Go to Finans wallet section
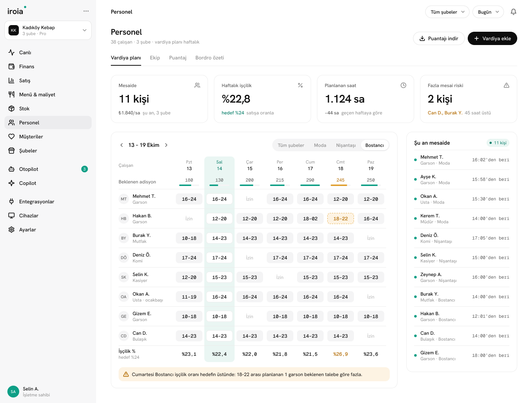 click(48, 66)
